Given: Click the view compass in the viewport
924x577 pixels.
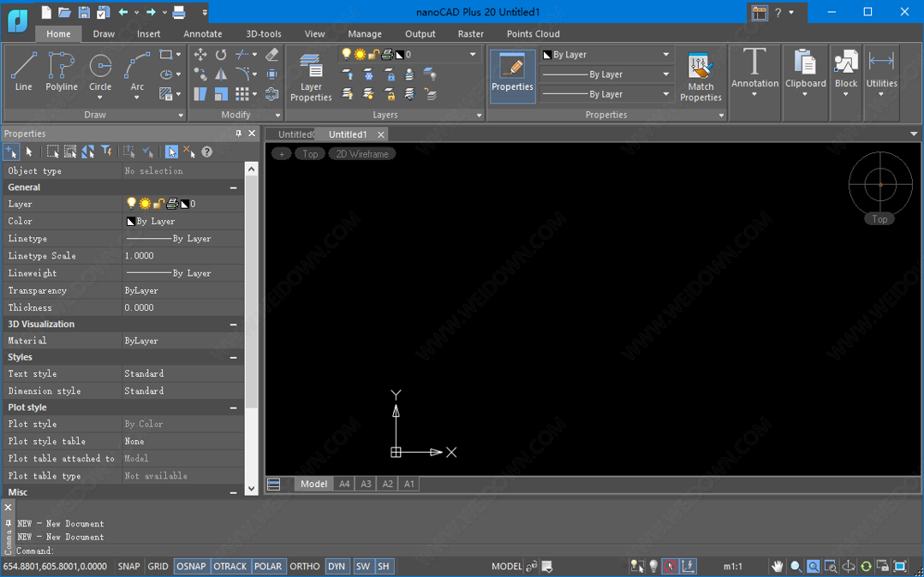Looking at the screenshot, I should [880, 184].
